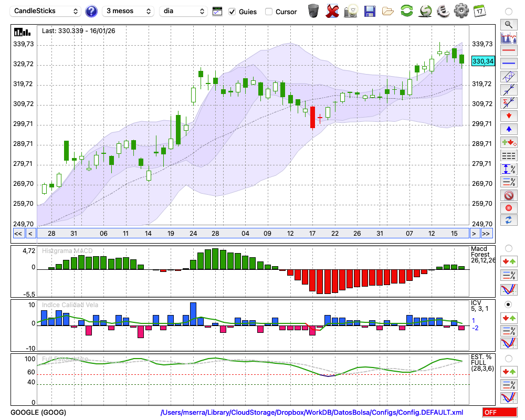Image resolution: width=525 pixels, height=420 pixels.
Task: Click the red prohibition sign tool
Action: (508, 195)
